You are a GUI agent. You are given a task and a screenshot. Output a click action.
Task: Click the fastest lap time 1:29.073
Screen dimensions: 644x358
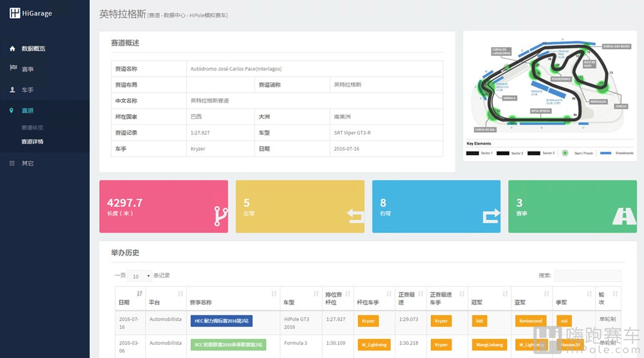[408, 319]
